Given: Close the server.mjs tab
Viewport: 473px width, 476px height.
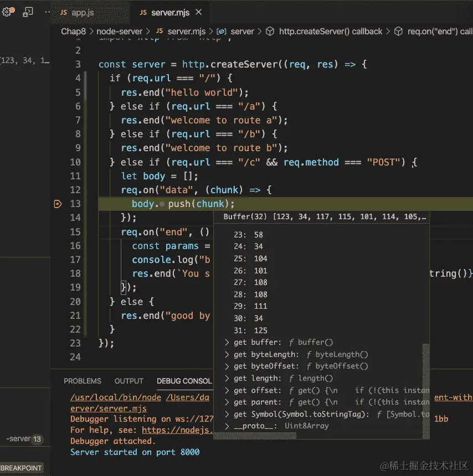Looking at the screenshot, I should pyautogui.click(x=198, y=12).
